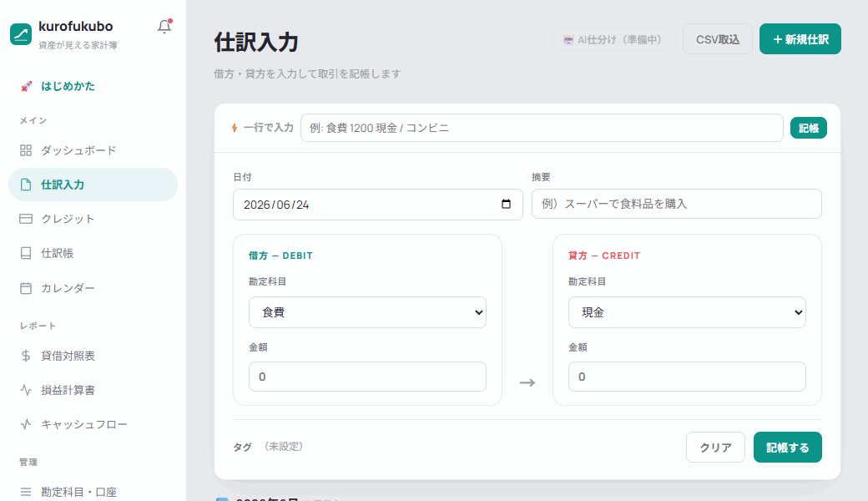The image size is (868, 501).
Task: View キャッシュフロー report
Action: tap(93, 425)
